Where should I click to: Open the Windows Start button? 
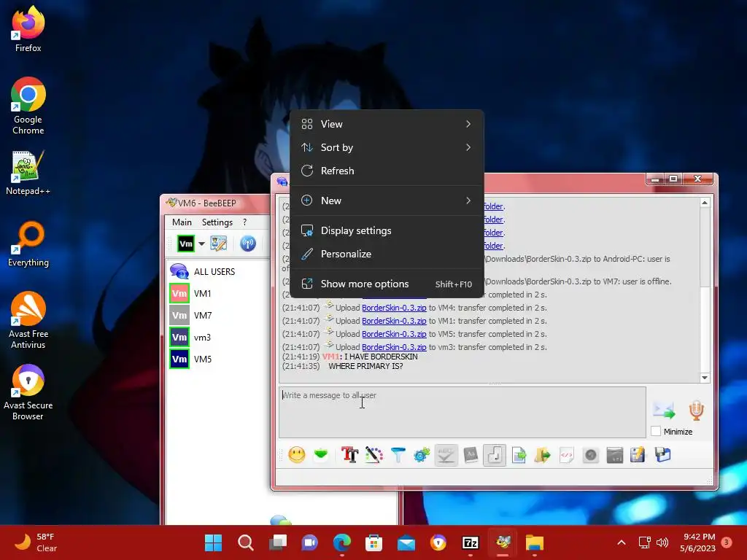(x=213, y=542)
